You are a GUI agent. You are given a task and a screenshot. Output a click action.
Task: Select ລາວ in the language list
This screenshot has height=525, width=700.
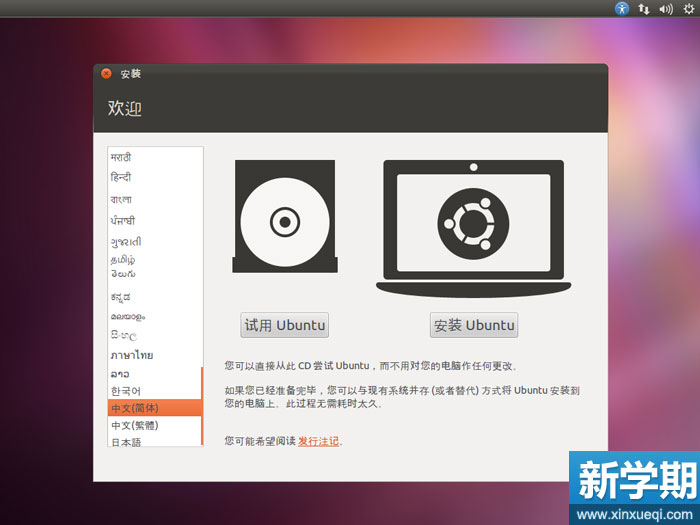154,374
